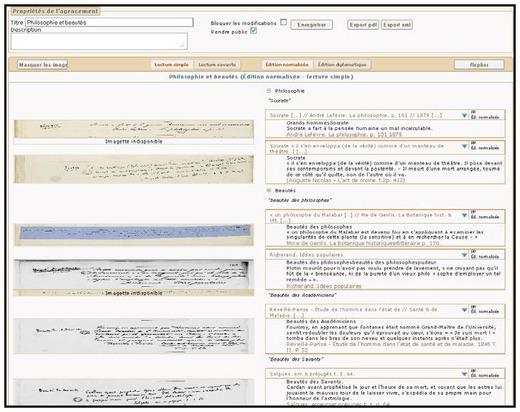The height and width of the screenshot is (412, 520).
Task: Select the subsection title "Beautés des Savants"
Action: click(x=296, y=359)
